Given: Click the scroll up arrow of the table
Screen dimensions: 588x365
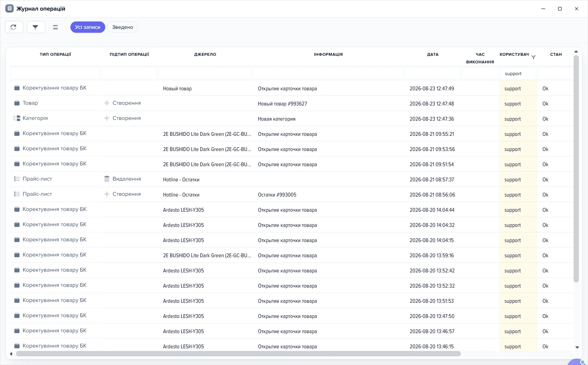Looking at the screenshot, I should tap(576, 52).
